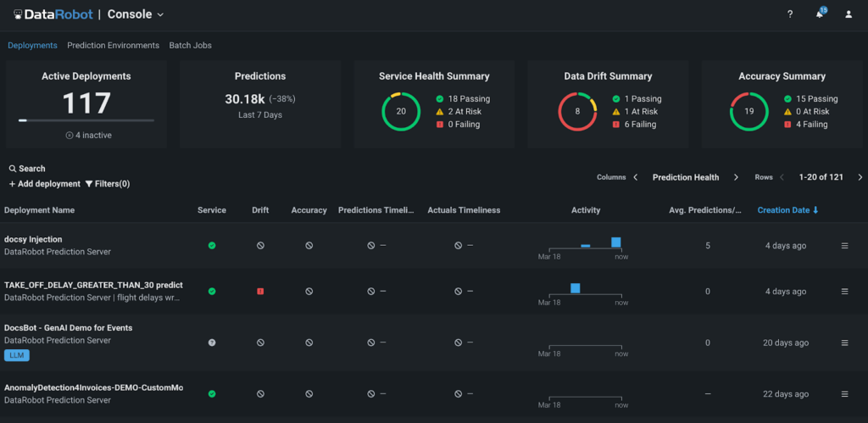Click Prediction Health columns label

coord(686,177)
